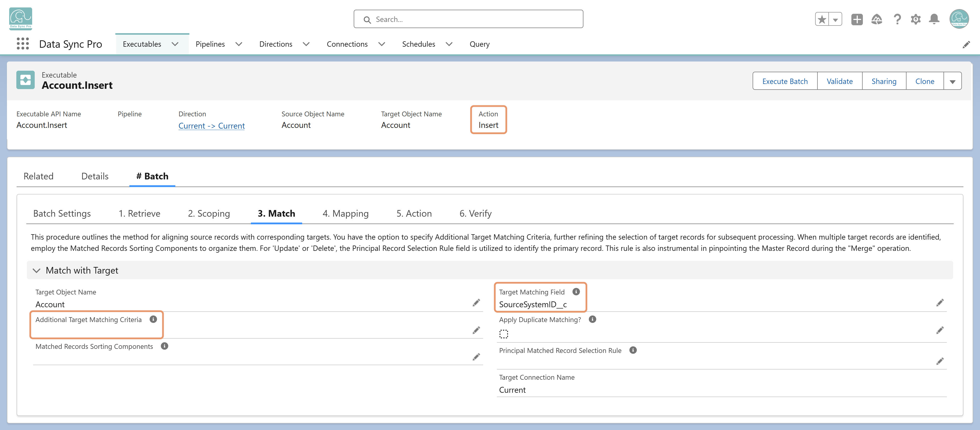Click the Action value Insert
This screenshot has width=980, height=430.
coord(488,125)
